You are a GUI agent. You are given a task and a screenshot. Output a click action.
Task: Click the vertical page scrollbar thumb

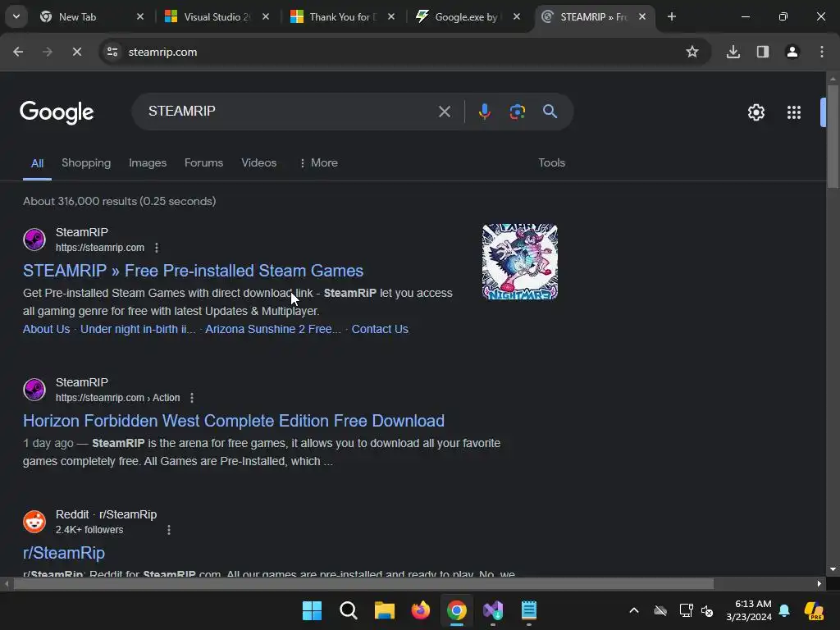click(x=833, y=137)
